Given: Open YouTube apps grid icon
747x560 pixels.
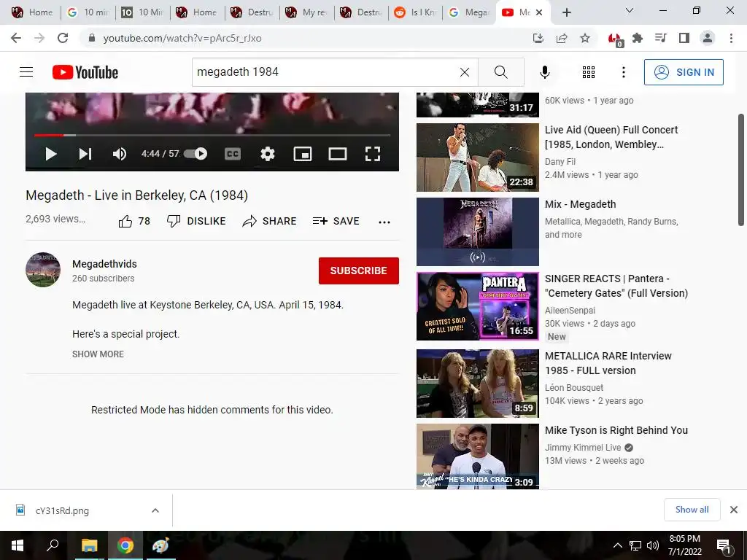Looking at the screenshot, I should 589,72.
